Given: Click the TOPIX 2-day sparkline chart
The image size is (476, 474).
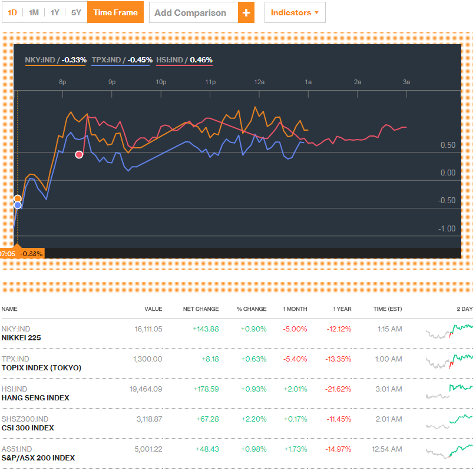Looking at the screenshot, I should click(449, 362).
